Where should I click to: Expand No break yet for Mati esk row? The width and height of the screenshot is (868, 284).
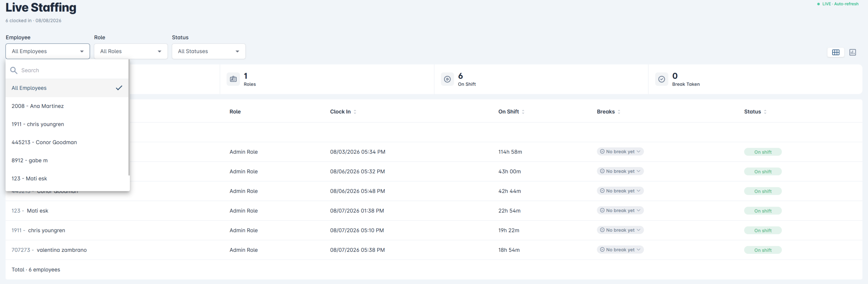click(620, 211)
